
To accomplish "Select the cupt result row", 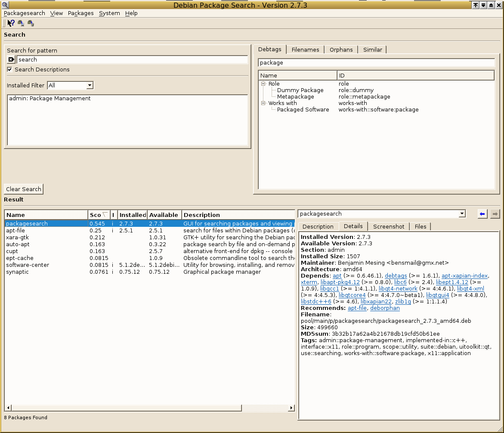I will click(150, 251).
